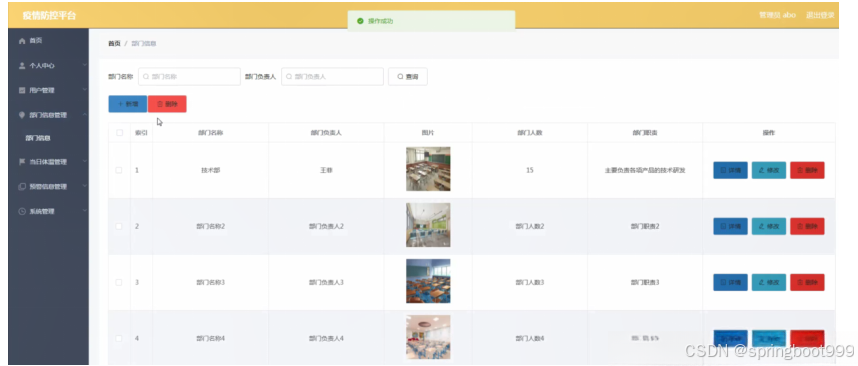
Task: Check the checkbox for row 部门名称4
Action: click(x=119, y=338)
